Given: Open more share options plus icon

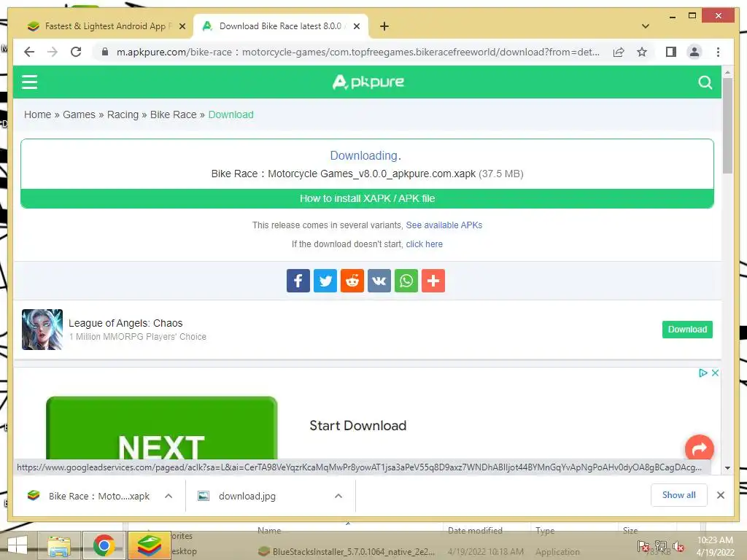Looking at the screenshot, I should 433,281.
